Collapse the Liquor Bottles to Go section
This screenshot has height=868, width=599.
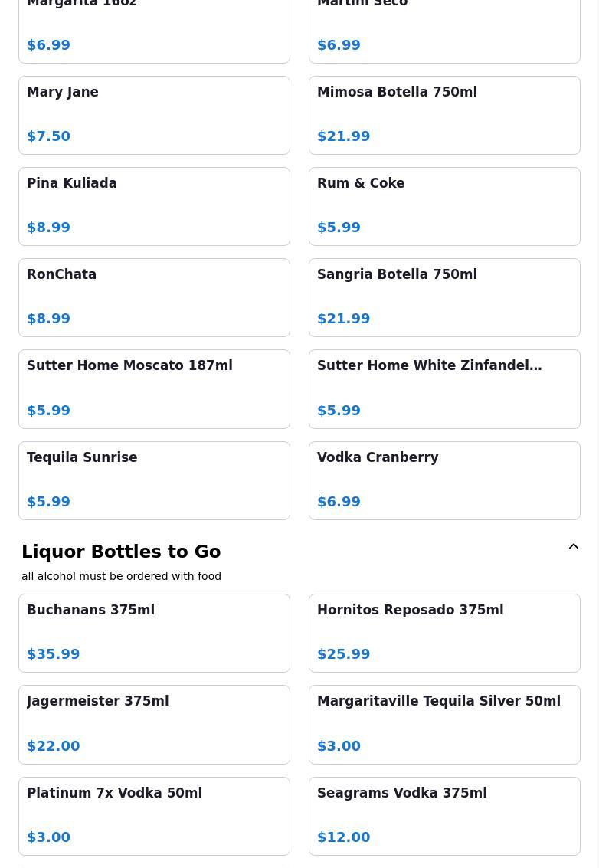coord(573,547)
